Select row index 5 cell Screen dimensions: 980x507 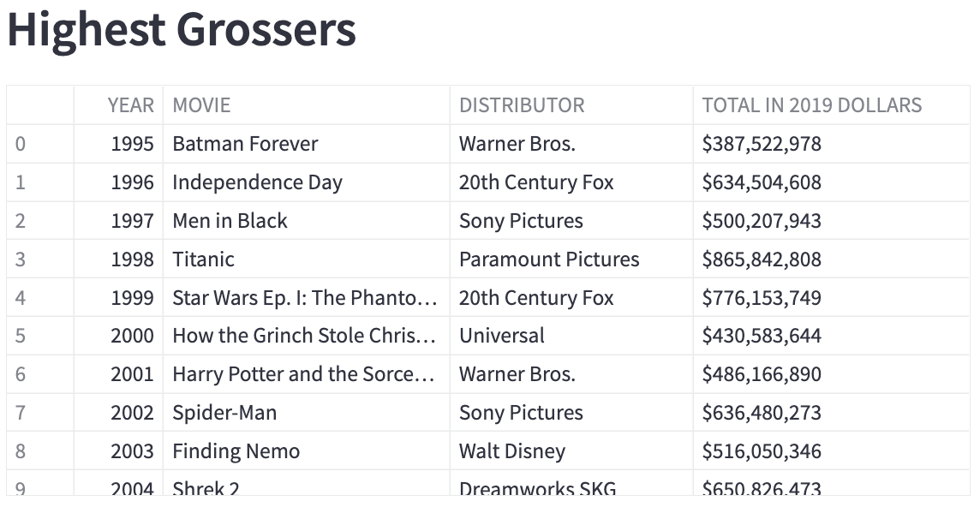tap(40, 336)
